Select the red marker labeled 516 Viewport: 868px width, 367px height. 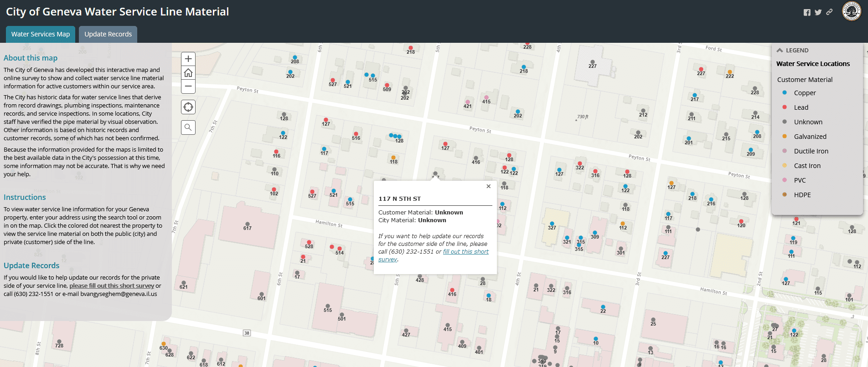[x=356, y=134]
